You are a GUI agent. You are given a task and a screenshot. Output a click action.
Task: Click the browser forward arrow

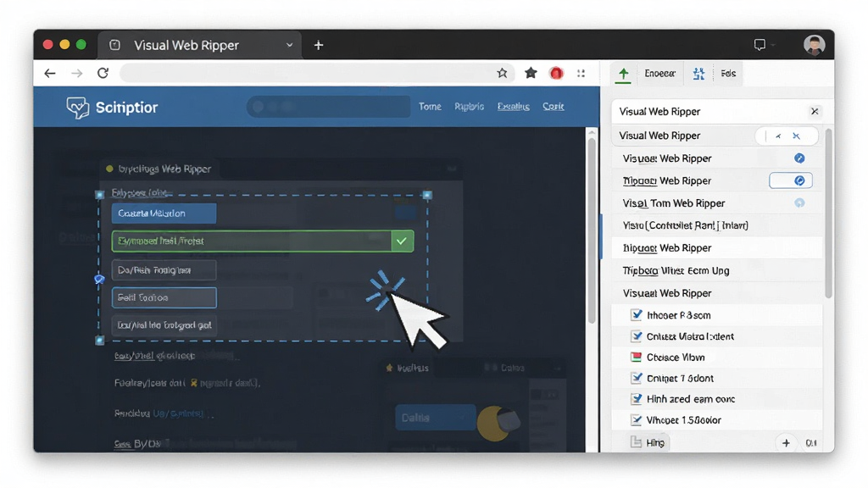coord(76,73)
